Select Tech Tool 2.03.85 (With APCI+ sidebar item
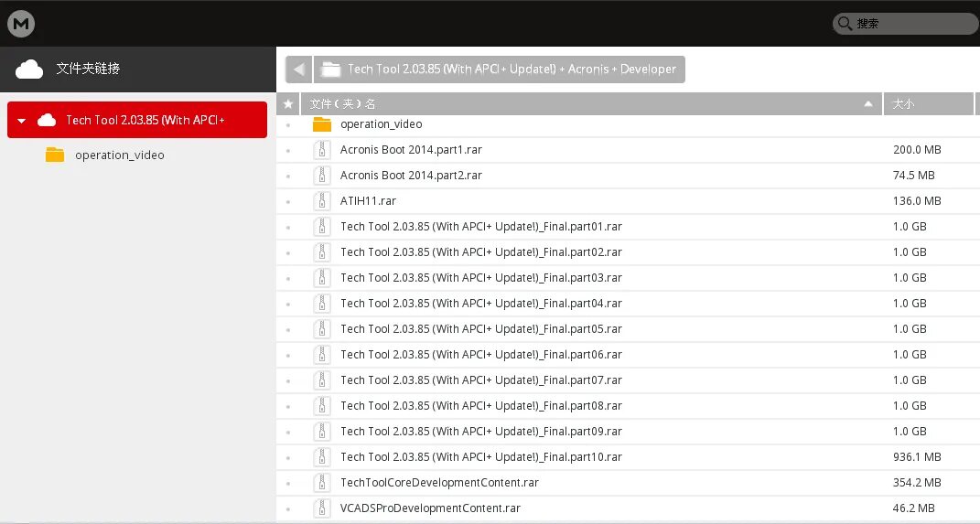 137,120
